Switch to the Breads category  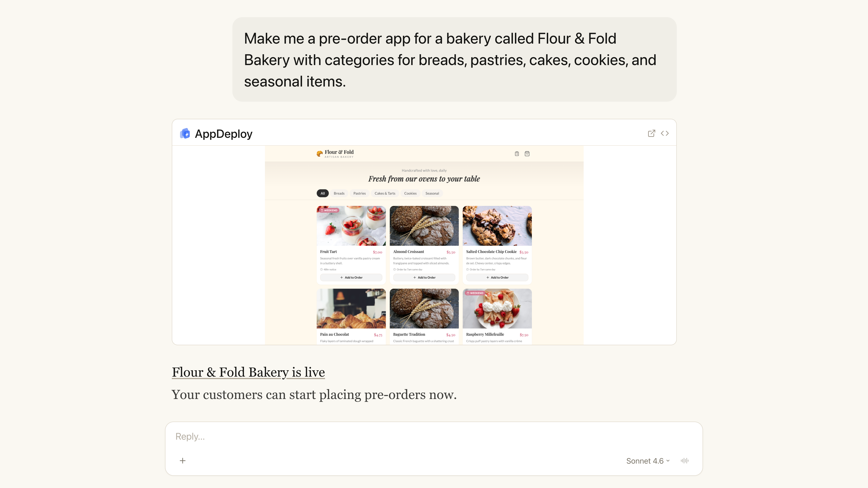coord(339,193)
